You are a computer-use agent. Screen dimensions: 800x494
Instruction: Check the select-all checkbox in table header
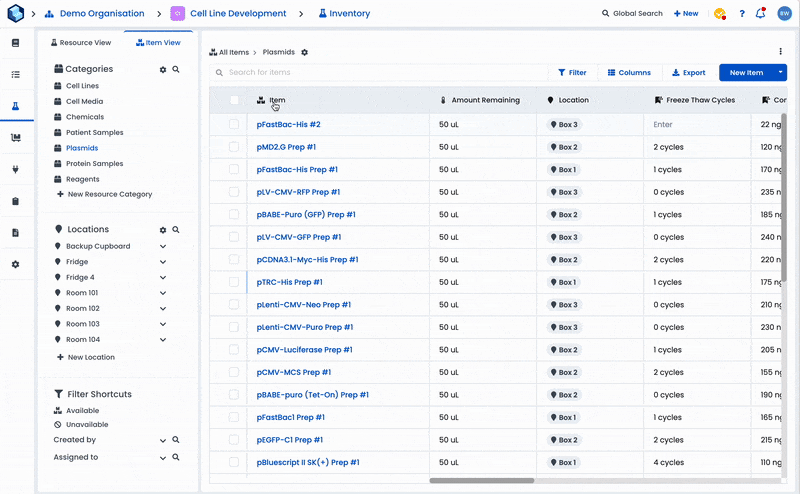pos(234,100)
